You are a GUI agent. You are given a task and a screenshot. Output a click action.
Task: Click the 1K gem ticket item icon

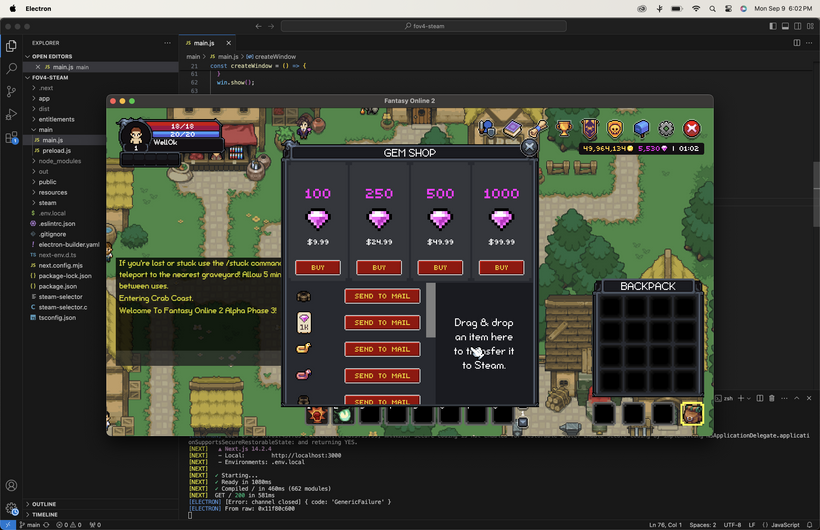(x=304, y=322)
